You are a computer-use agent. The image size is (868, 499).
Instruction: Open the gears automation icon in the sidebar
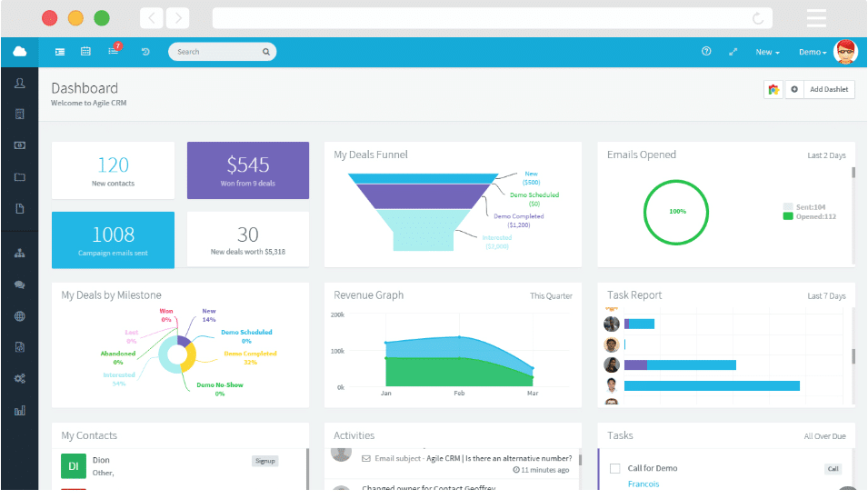(x=19, y=379)
